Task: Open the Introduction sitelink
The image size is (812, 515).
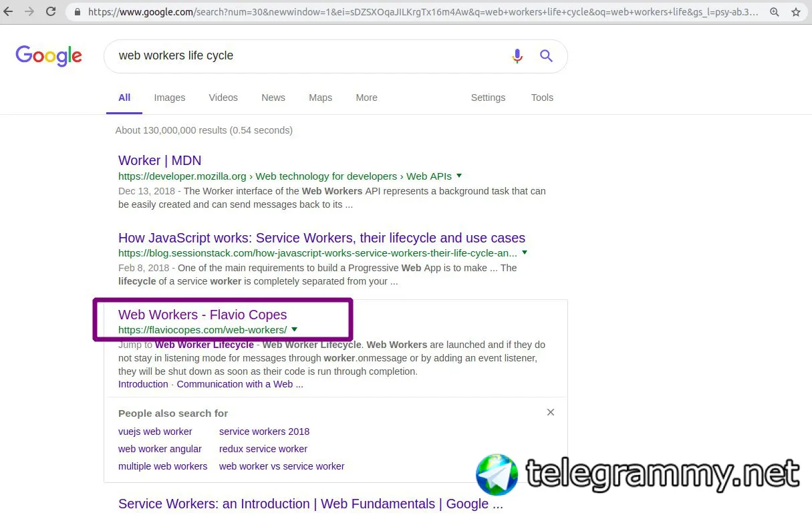Action: [143, 384]
